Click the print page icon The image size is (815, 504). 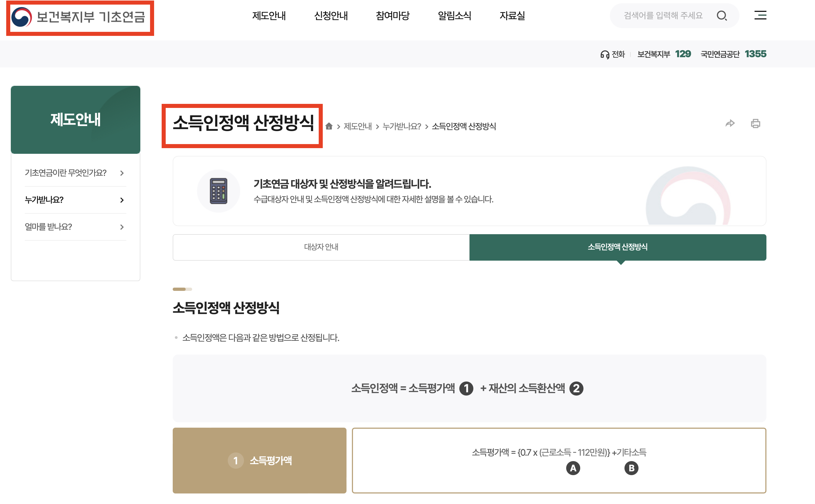755,124
